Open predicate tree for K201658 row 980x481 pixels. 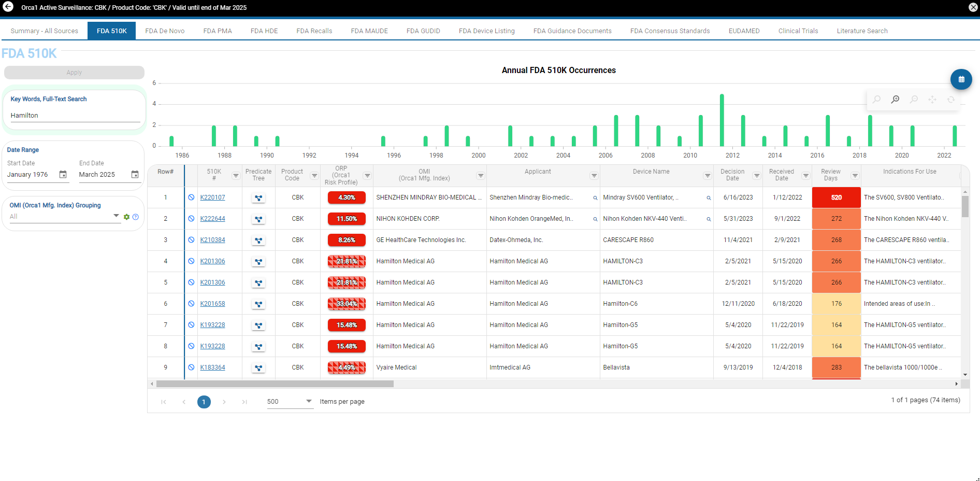pyautogui.click(x=258, y=304)
